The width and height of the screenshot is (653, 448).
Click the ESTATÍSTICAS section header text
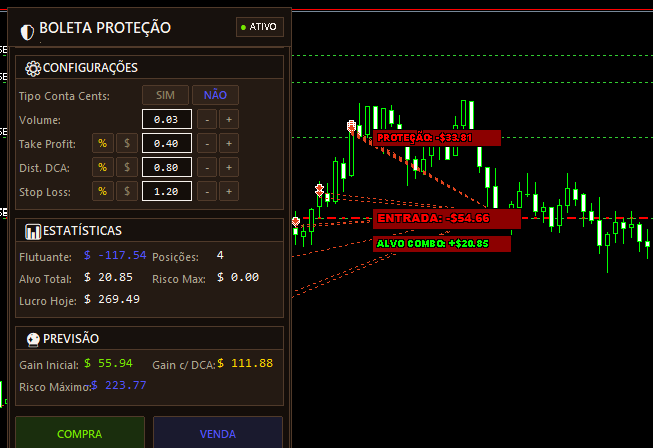tap(82, 231)
